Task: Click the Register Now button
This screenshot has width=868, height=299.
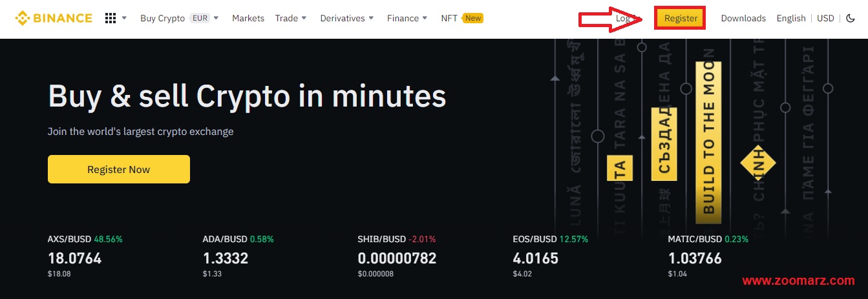Action: coord(119,169)
